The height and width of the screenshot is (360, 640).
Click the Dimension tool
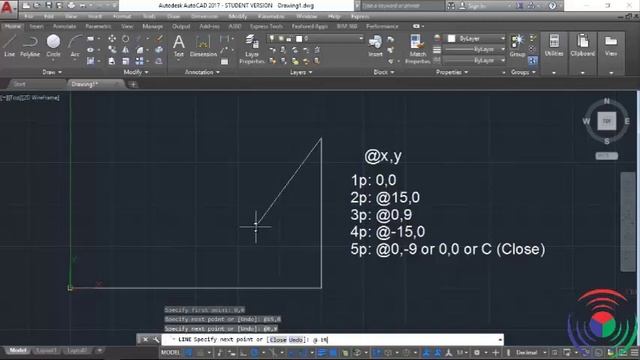(x=203, y=45)
